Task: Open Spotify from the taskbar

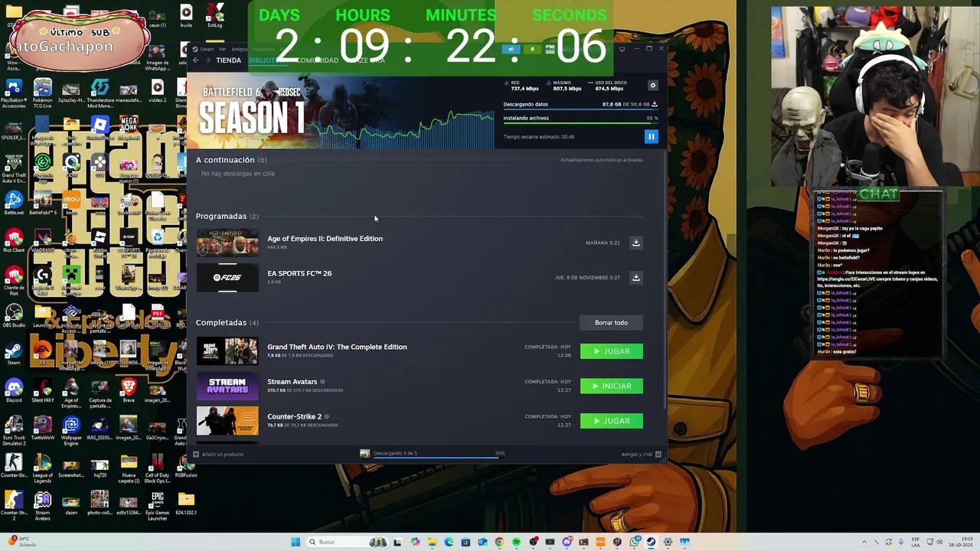Action: [x=516, y=542]
